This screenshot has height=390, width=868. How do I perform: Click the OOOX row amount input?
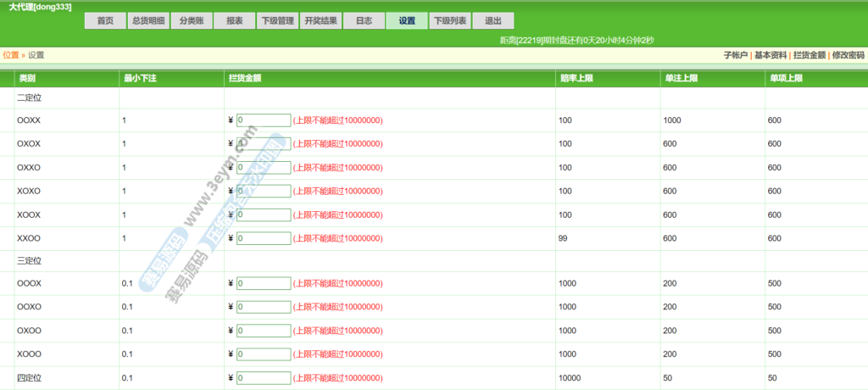(x=264, y=283)
